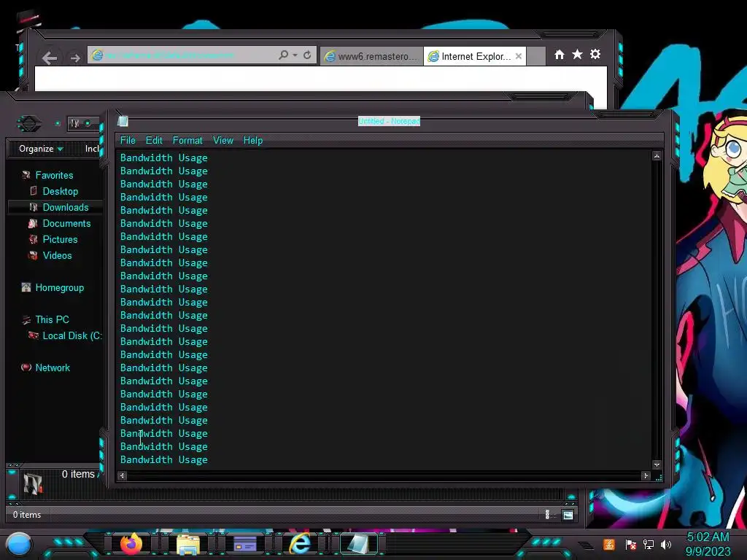Open the Notepad File menu
Screen dimensions: 747x560
tap(128, 141)
